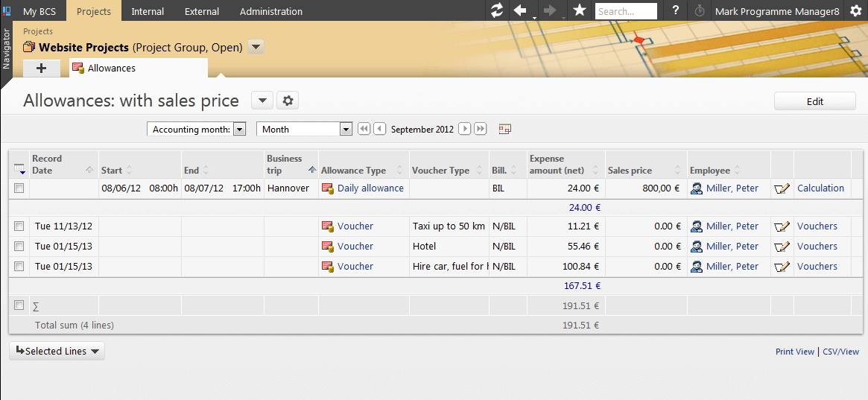Open the Calculation link
The width and height of the screenshot is (868, 400).
(820, 188)
